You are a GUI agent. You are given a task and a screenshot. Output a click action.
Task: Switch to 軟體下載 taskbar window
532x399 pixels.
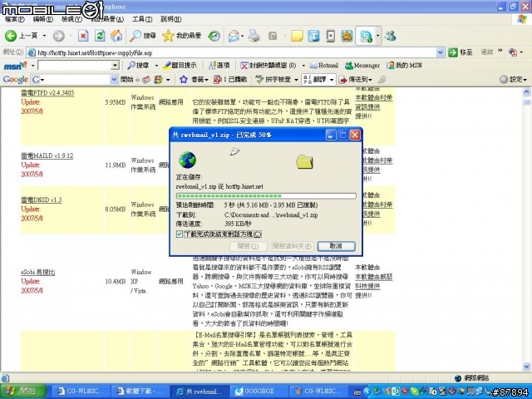[139, 392]
